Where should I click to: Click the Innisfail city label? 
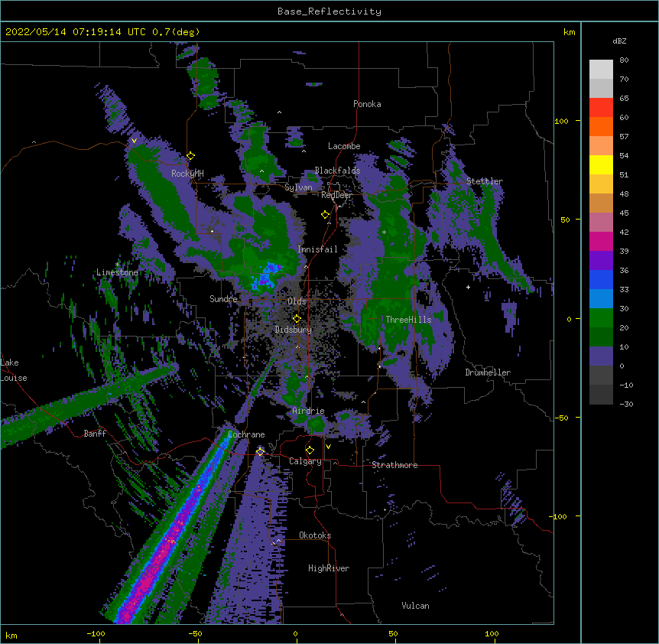click(x=317, y=249)
